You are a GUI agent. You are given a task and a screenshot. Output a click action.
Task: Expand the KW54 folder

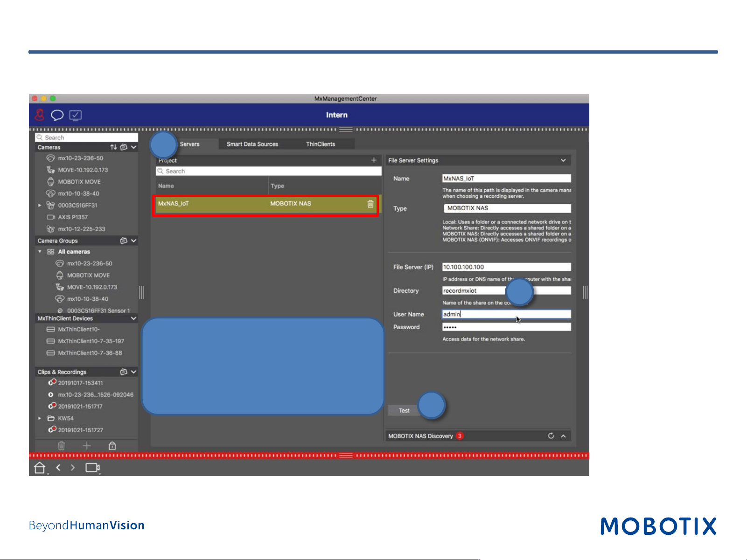click(40, 418)
